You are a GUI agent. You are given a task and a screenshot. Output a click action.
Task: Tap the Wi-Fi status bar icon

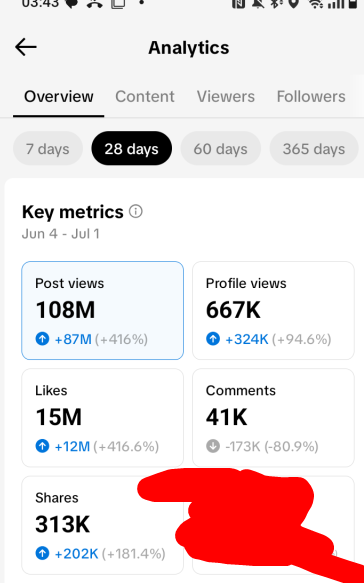point(316,4)
